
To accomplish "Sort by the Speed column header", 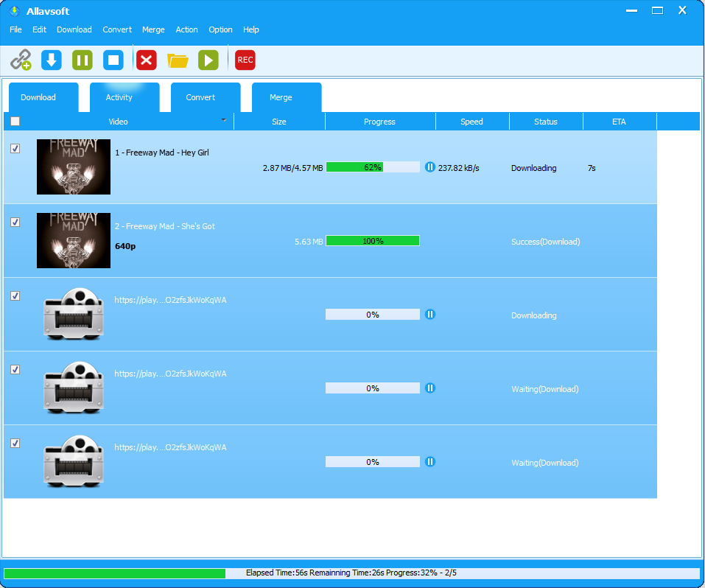I will 472,122.
